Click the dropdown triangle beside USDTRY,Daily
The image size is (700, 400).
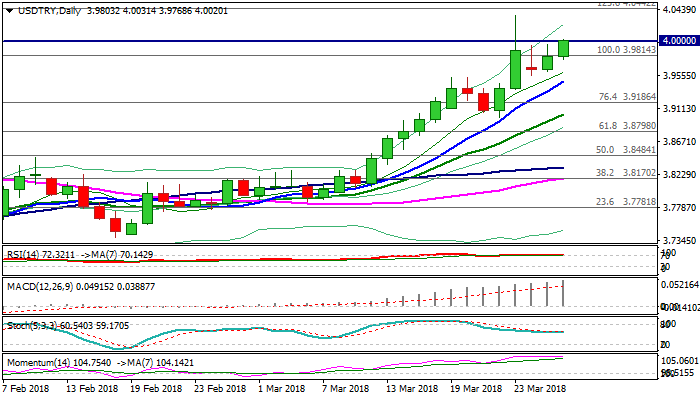(9, 11)
